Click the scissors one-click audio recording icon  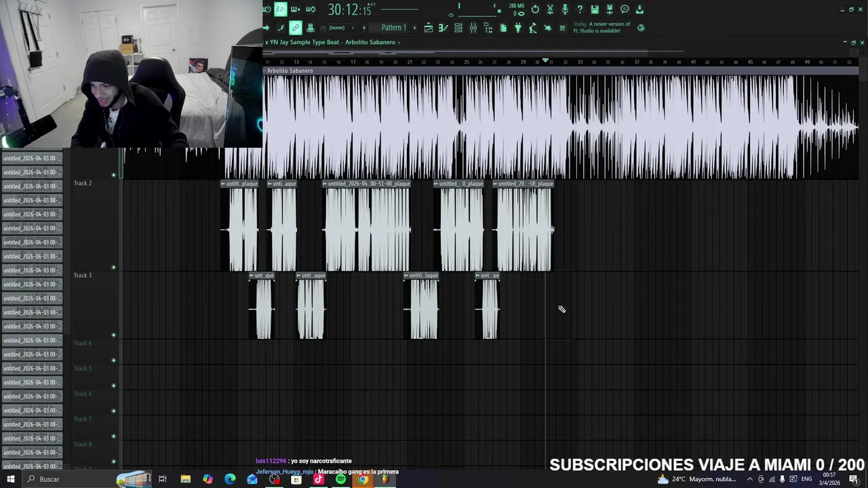coord(550,9)
